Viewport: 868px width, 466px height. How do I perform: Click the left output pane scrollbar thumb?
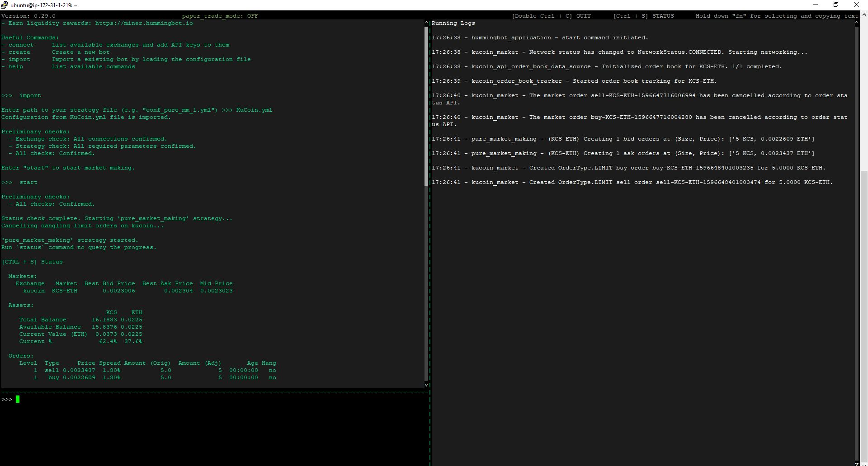(426, 106)
